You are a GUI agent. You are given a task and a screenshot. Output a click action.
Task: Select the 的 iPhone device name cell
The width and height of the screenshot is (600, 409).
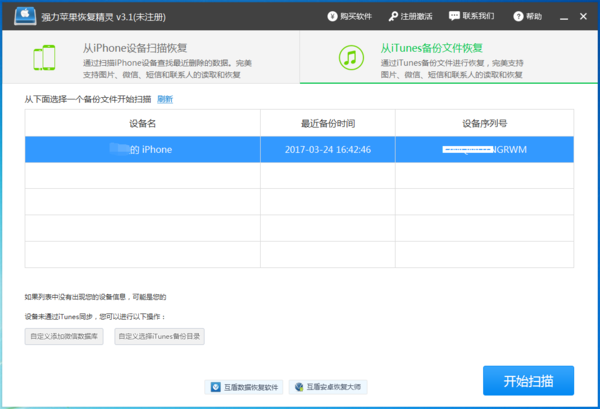point(142,150)
